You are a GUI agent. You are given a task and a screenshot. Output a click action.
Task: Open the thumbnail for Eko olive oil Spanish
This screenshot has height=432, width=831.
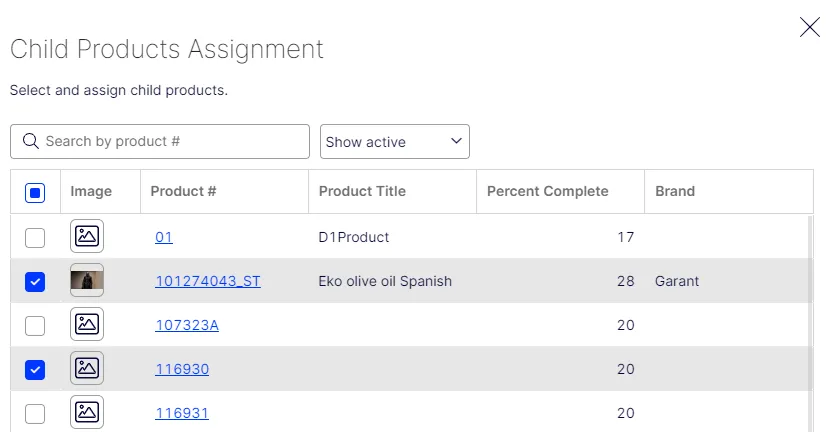tap(87, 280)
